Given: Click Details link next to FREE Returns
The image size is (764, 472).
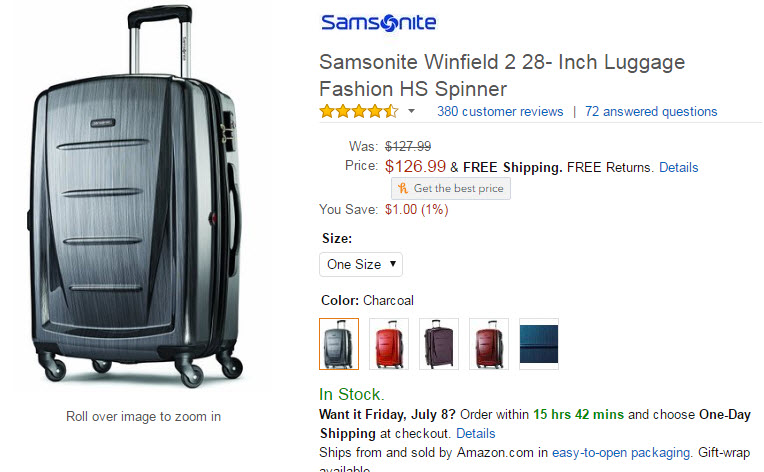Looking at the screenshot, I should [678, 167].
